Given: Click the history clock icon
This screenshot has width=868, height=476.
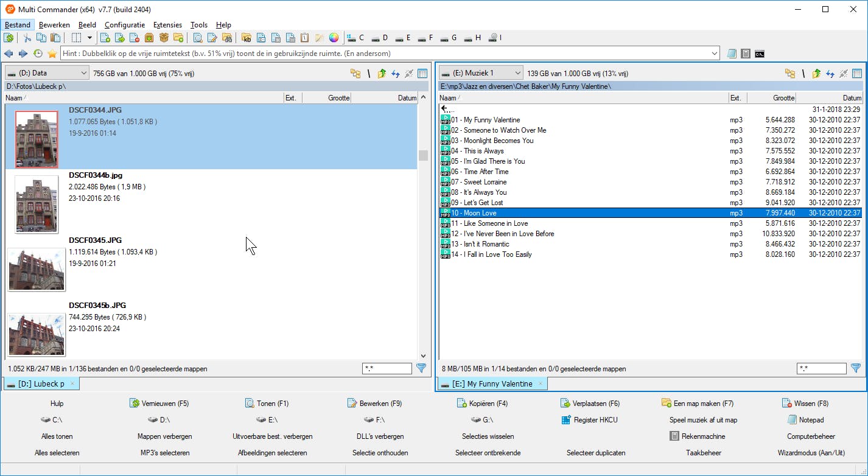Looking at the screenshot, I should [38, 54].
